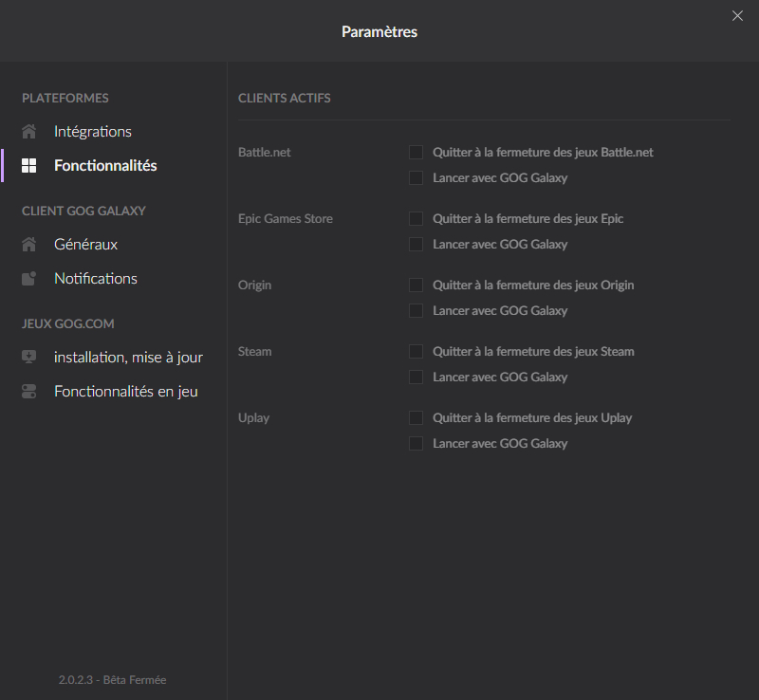Close the Paramètres window with X
Image resolution: width=759 pixels, height=700 pixels.
pos(737,16)
